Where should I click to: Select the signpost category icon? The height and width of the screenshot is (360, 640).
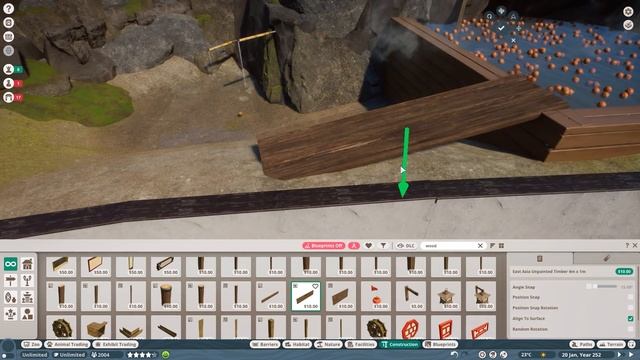(x=11, y=281)
